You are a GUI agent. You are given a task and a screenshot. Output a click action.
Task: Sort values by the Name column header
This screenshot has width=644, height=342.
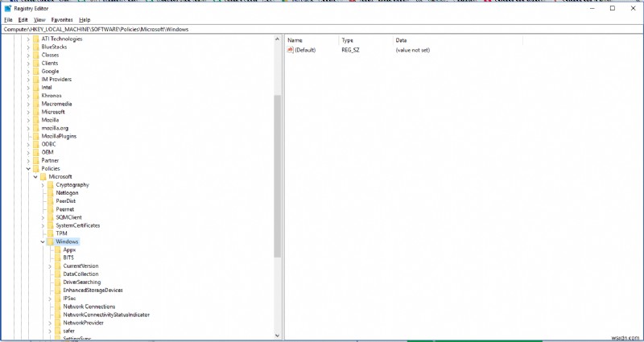pos(295,39)
